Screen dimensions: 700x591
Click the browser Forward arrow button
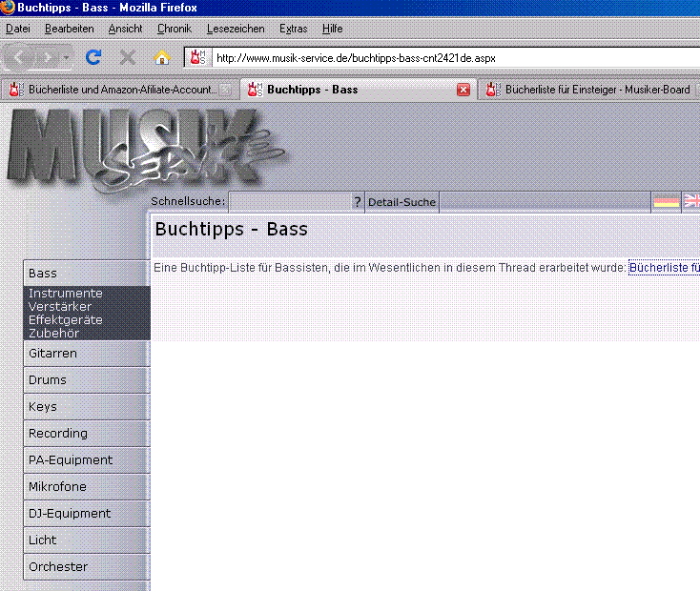point(47,57)
